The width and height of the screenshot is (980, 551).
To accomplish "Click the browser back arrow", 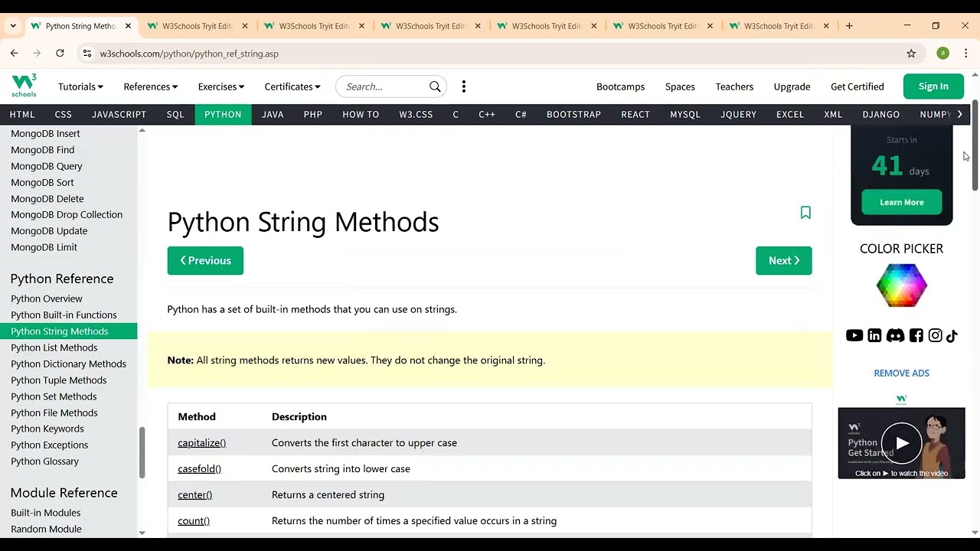I will click(x=14, y=54).
